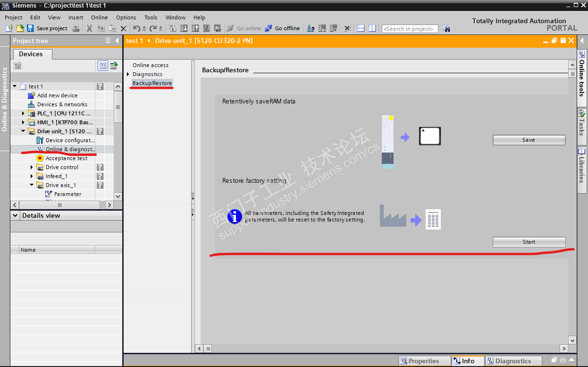Click the Delete X icon in toolbar
This screenshot has height=367, width=588.
[x=124, y=28]
